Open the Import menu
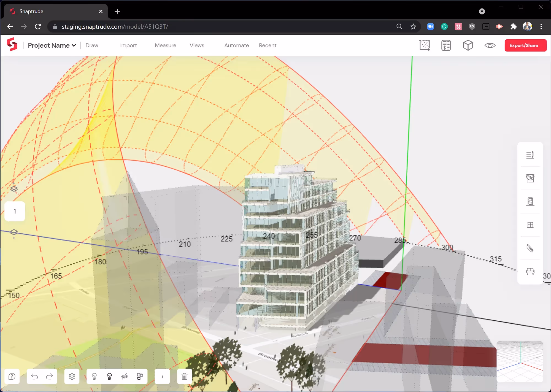 click(x=128, y=45)
